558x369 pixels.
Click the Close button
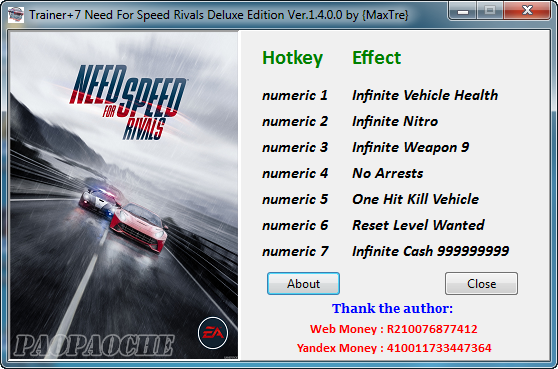(x=481, y=284)
